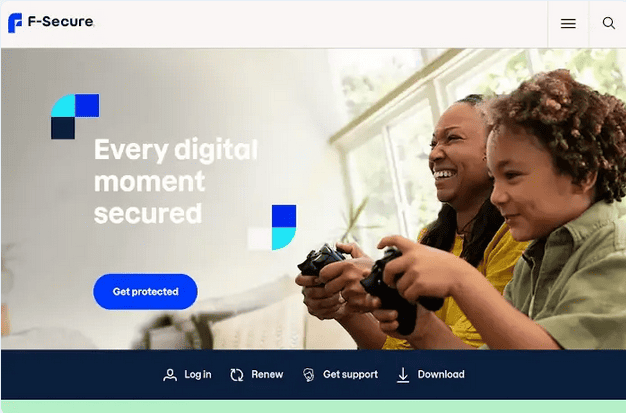Open the hamburger navigation menu
The height and width of the screenshot is (413, 626).
click(568, 23)
